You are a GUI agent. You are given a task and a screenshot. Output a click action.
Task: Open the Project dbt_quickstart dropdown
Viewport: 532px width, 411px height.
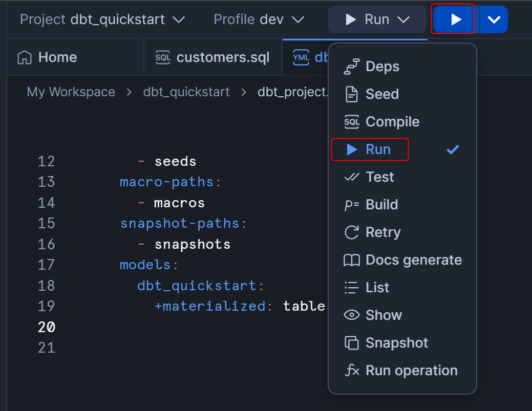coord(102,19)
